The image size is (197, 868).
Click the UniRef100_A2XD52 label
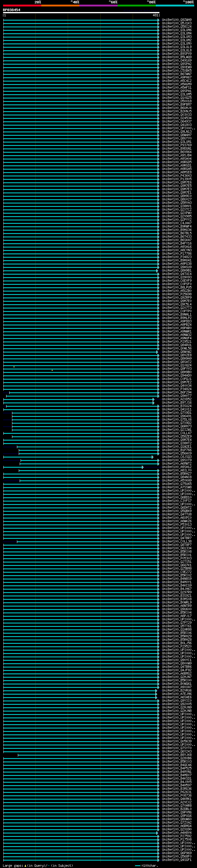pyautogui.click(x=177, y=399)
